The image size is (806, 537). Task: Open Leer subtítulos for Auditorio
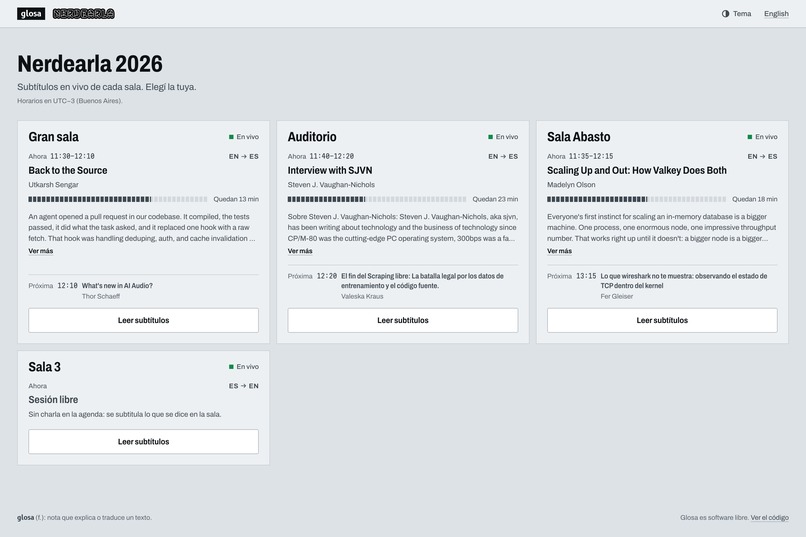pos(402,320)
